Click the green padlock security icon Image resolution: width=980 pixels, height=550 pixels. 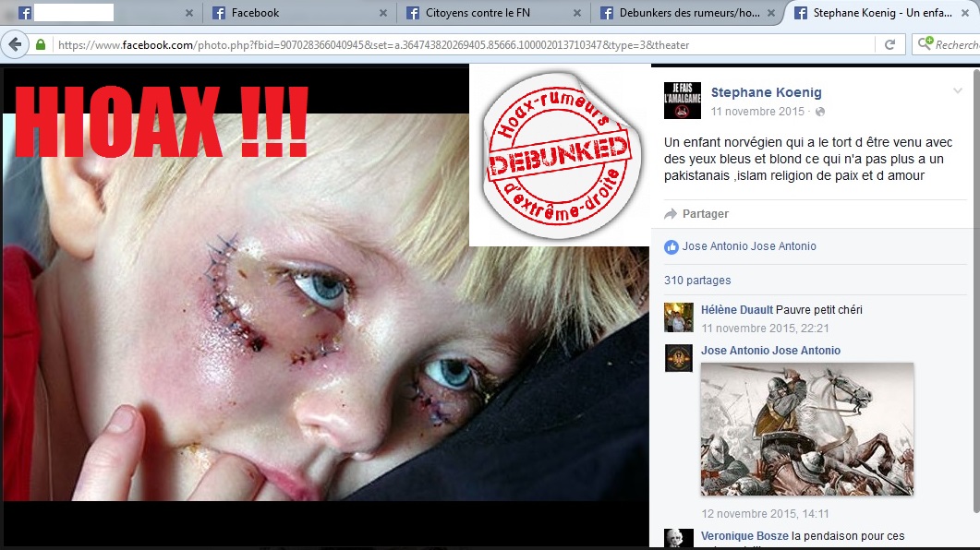pos(42,44)
